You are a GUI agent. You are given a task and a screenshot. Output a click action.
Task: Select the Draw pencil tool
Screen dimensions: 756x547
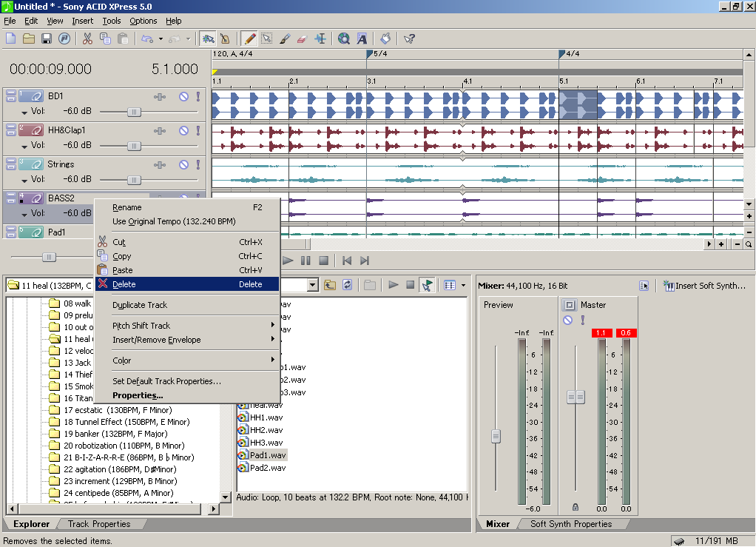pos(249,38)
